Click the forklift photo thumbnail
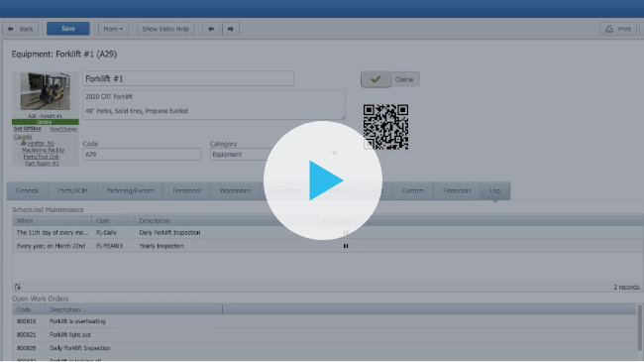The height and width of the screenshot is (362, 644). tap(46, 91)
